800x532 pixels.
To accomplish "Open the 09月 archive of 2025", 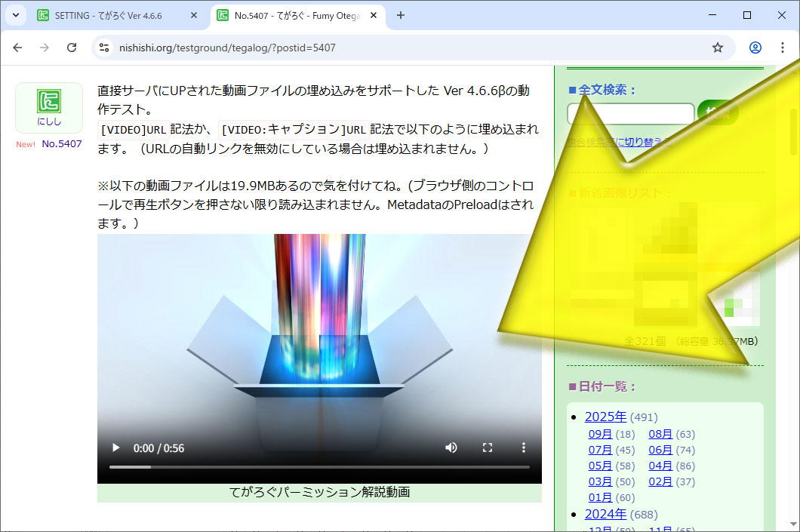I will pyautogui.click(x=600, y=434).
